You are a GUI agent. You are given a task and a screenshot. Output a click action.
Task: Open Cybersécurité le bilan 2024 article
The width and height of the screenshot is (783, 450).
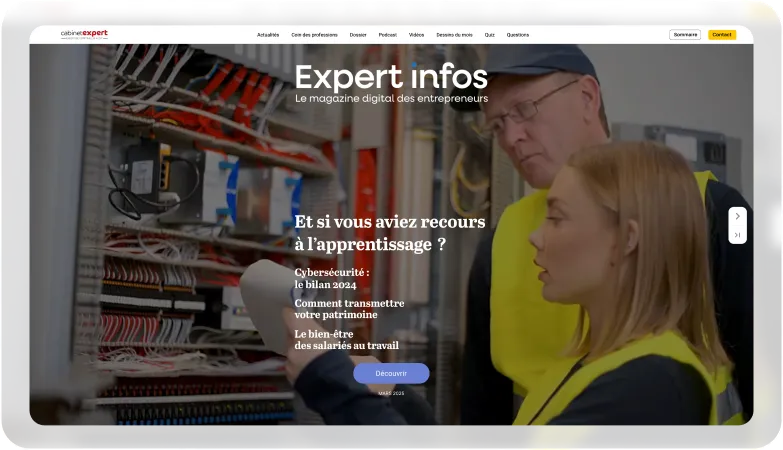pyautogui.click(x=332, y=278)
